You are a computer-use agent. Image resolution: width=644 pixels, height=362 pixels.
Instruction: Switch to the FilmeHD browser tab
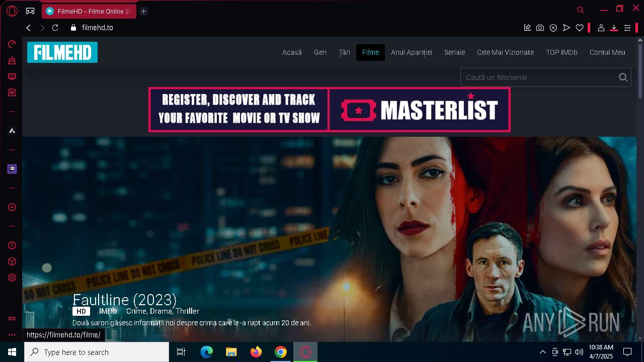(89, 11)
